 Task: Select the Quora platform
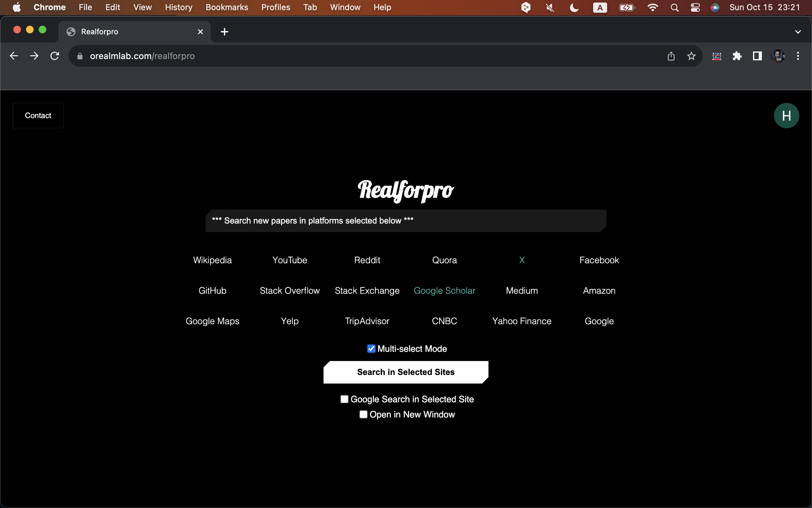click(444, 260)
